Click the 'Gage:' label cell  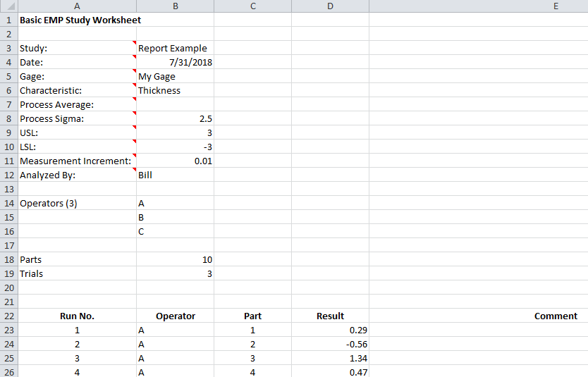[78, 76]
